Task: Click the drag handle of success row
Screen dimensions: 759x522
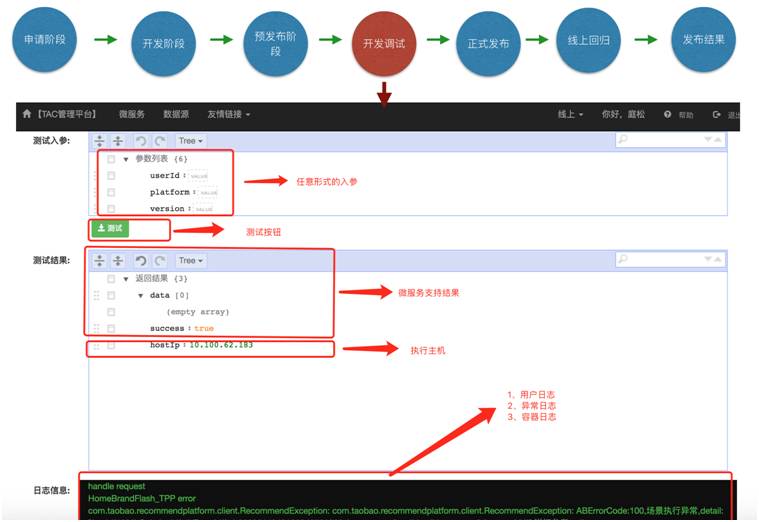Action: click(x=96, y=328)
